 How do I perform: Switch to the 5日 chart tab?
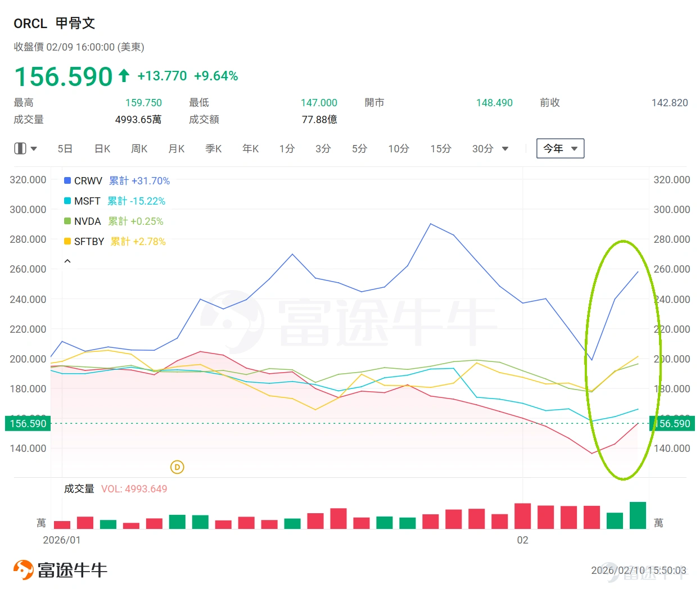[x=65, y=149]
